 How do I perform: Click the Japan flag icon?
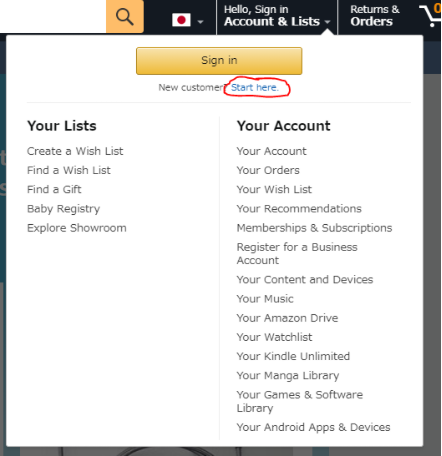tap(181, 20)
